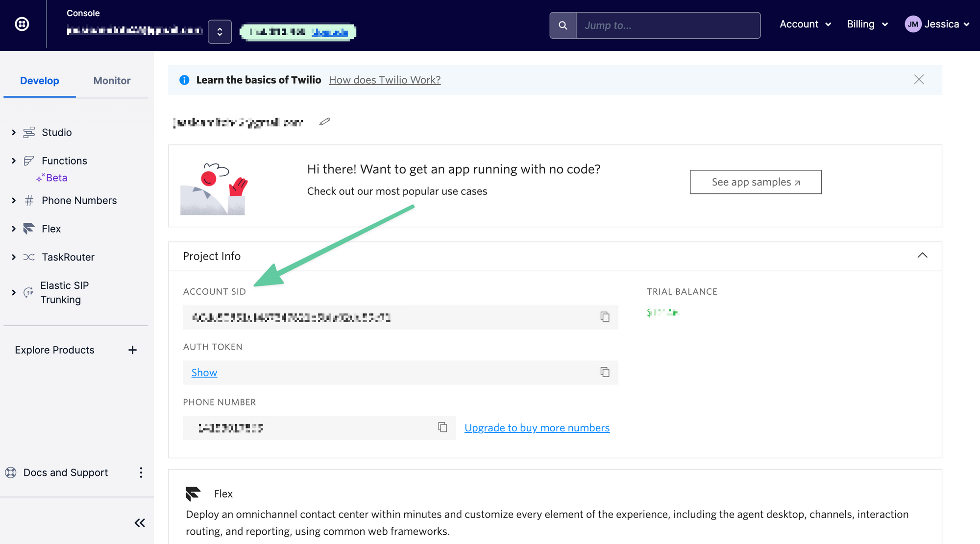980x544 pixels.
Task: Click the plus next to Explore Products
Action: tap(132, 350)
